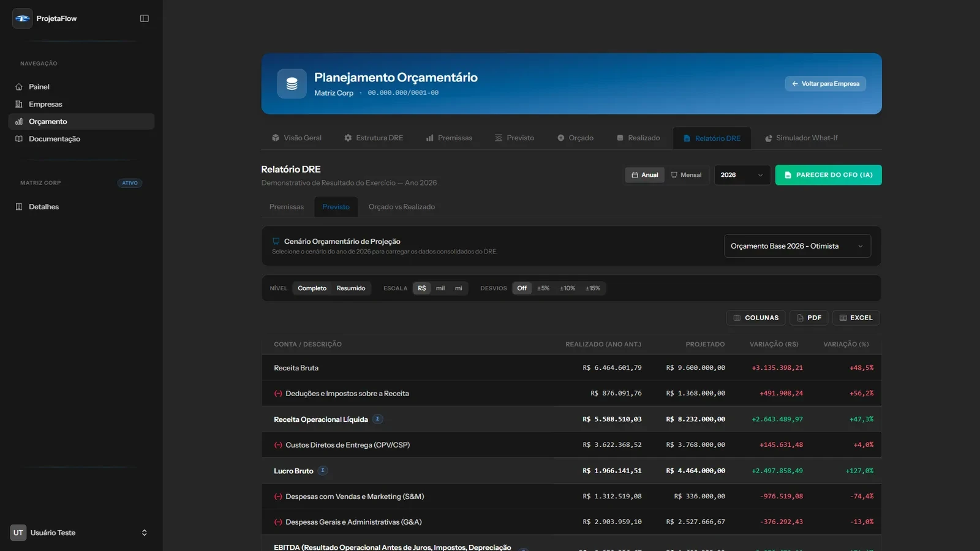Select R$ scale option
Screen dimensions: 980x551
[x=422, y=288]
